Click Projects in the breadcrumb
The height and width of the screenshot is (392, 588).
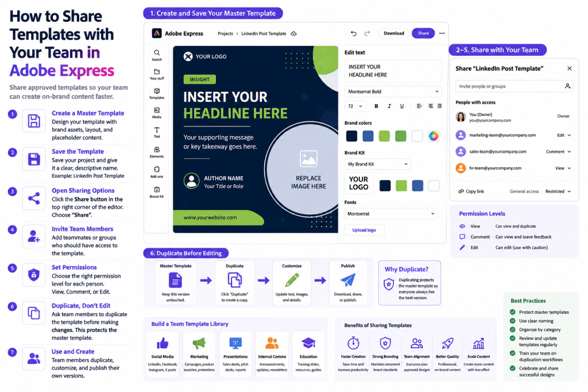click(225, 33)
